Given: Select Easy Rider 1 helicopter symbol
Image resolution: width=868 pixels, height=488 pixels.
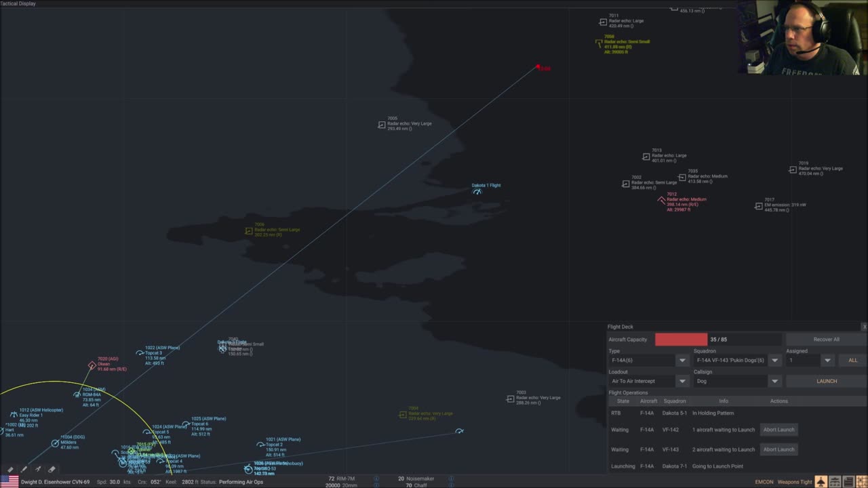Looking at the screenshot, I should 14,415.
